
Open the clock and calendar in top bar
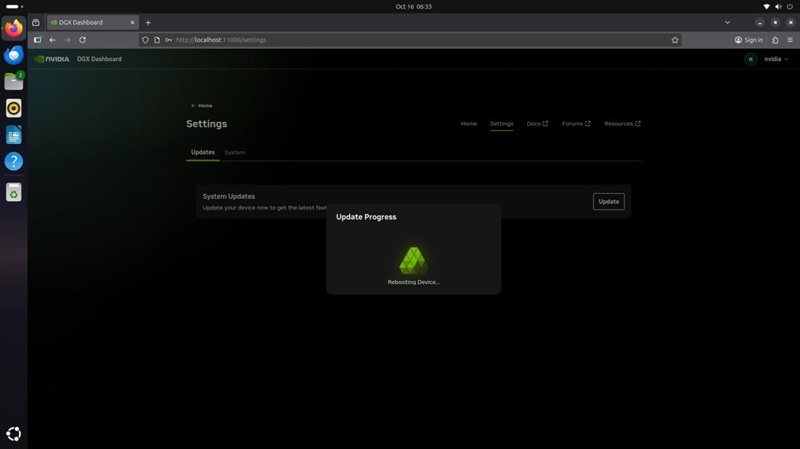(x=413, y=7)
